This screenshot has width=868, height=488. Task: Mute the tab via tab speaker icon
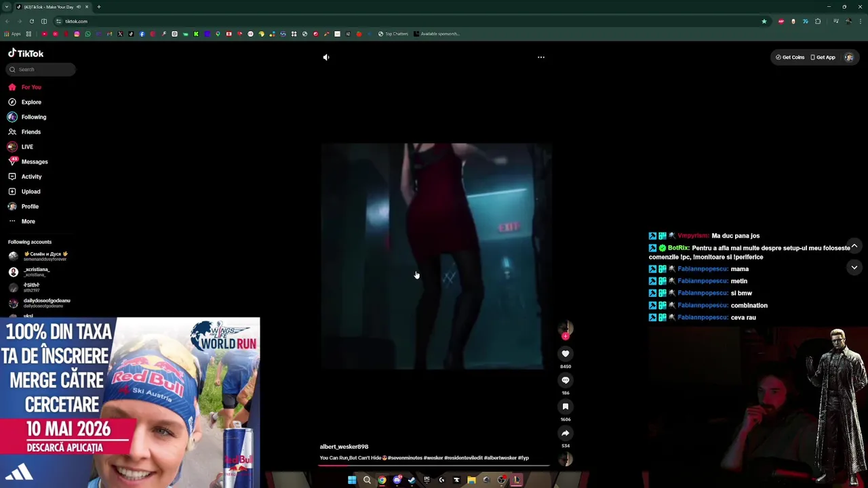tap(79, 7)
